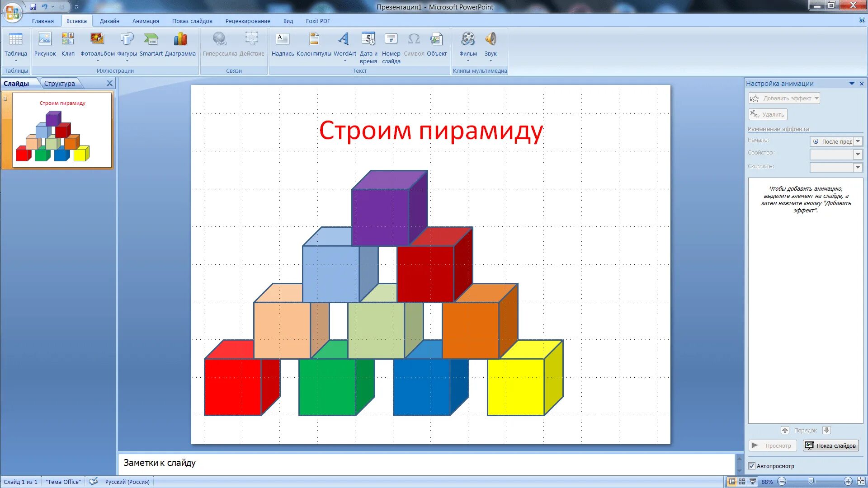868x488 pixels.
Task: Click the WordArt text icon
Action: tap(344, 40)
